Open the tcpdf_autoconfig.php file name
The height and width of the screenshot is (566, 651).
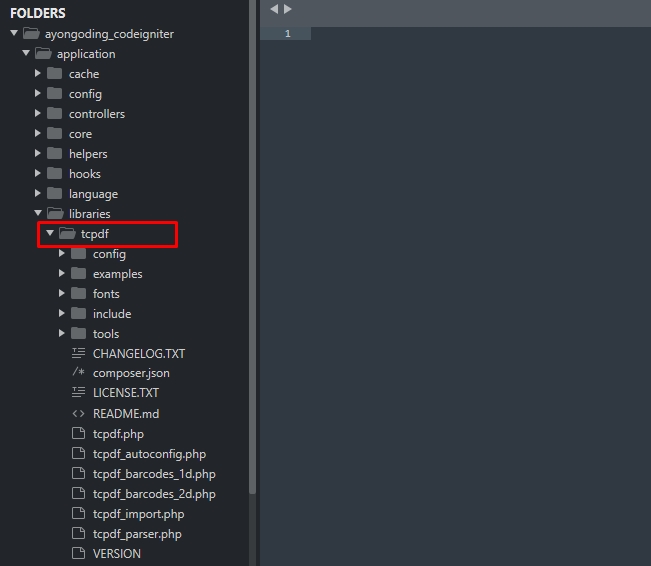149,454
